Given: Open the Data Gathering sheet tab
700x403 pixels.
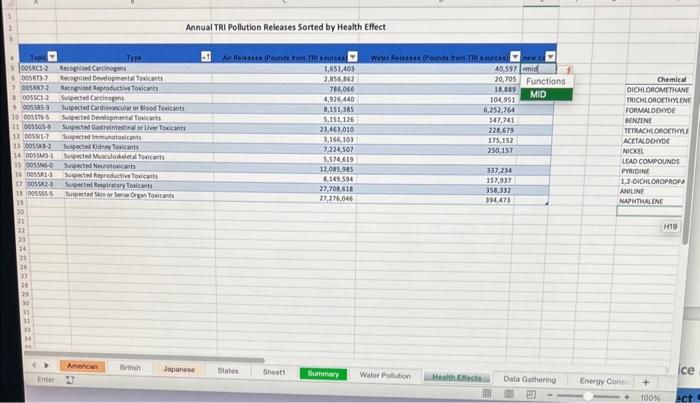Looking at the screenshot, I should click(x=530, y=379).
